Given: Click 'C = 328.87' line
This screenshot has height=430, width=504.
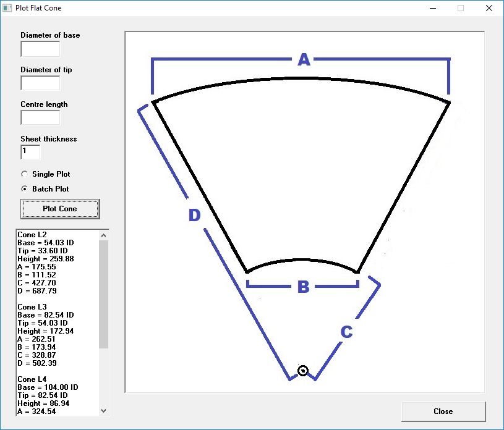Looking at the screenshot, I should click(36, 355).
